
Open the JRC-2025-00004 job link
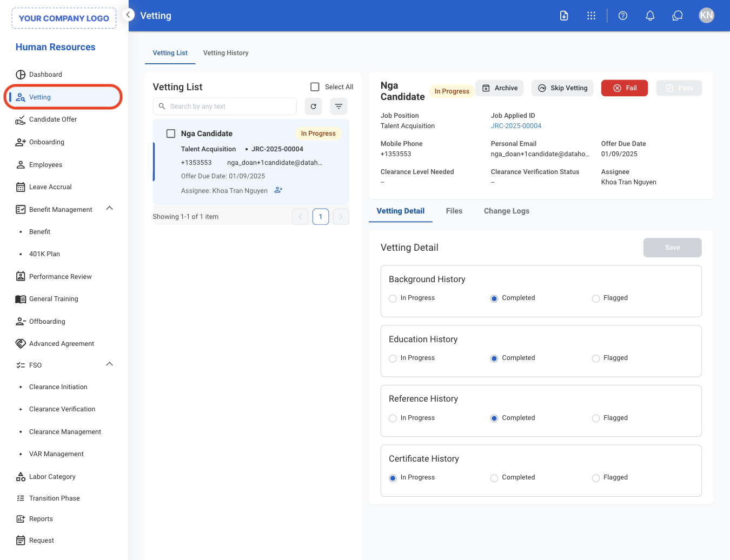click(516, 126)
